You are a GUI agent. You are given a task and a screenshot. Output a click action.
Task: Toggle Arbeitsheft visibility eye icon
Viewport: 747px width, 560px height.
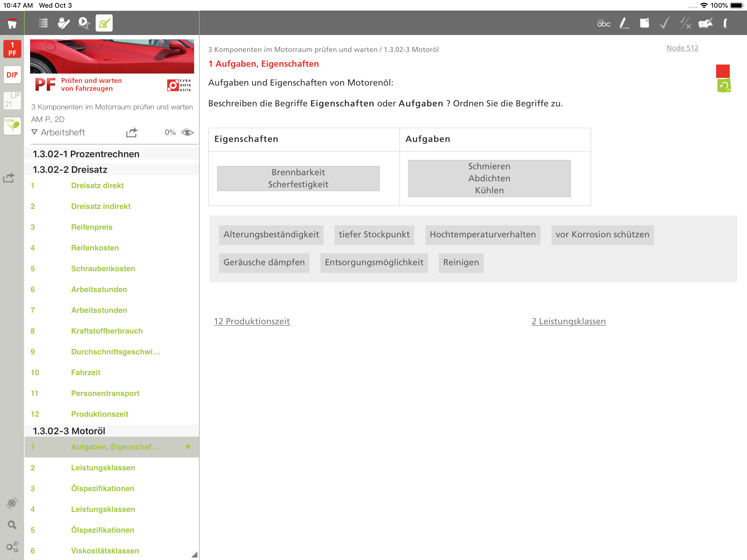pyautogui.click(x=187, y=132)
